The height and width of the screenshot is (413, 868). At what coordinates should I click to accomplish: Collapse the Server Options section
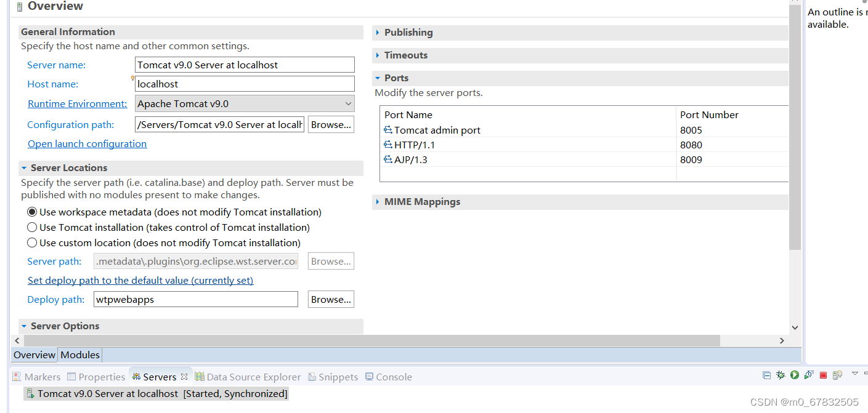coord(24,326)
